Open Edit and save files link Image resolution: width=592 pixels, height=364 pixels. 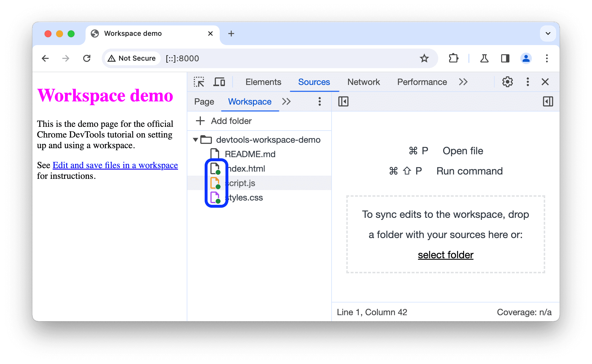[x=114, y=165]
